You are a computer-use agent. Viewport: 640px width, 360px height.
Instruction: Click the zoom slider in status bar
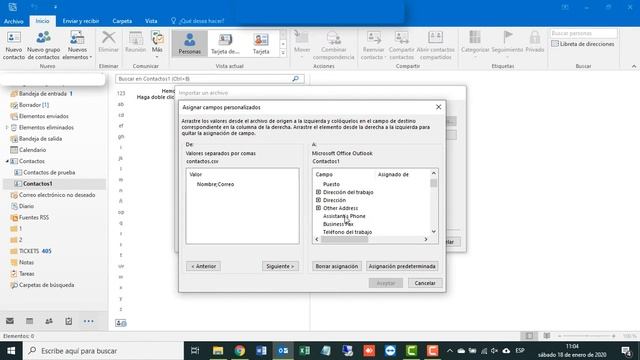click(x=587, y=336)
